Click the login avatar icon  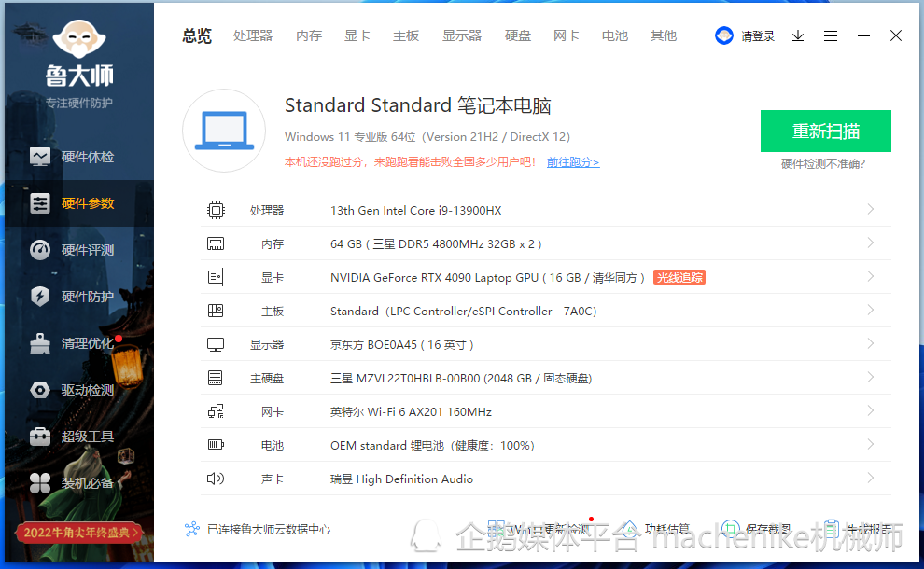[x=723, y=36]
